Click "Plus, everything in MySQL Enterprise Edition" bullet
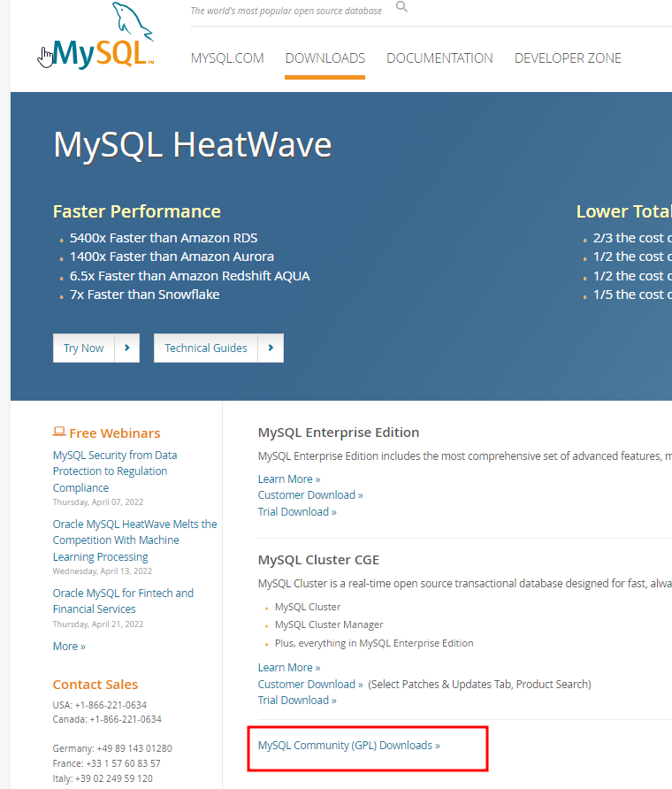672x789 pixels. [374, 643]
